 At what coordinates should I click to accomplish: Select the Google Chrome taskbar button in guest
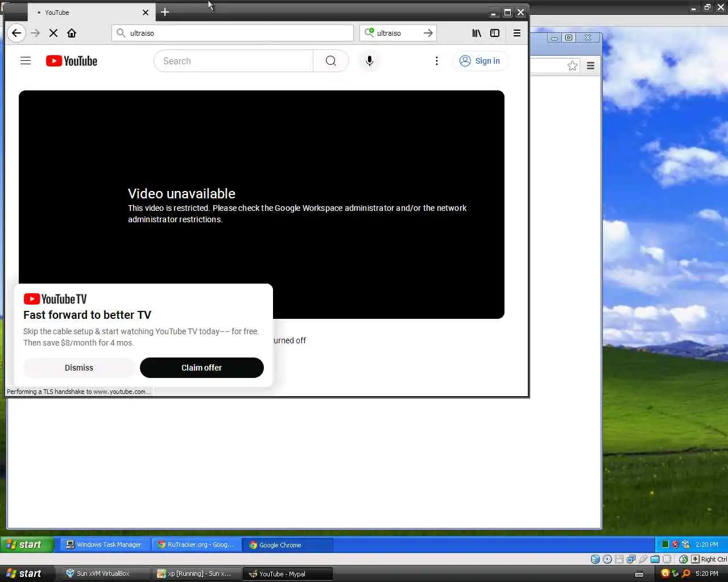[288, 544]
